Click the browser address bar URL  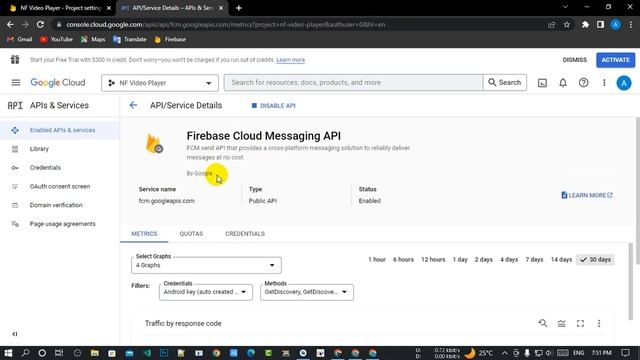225,24
